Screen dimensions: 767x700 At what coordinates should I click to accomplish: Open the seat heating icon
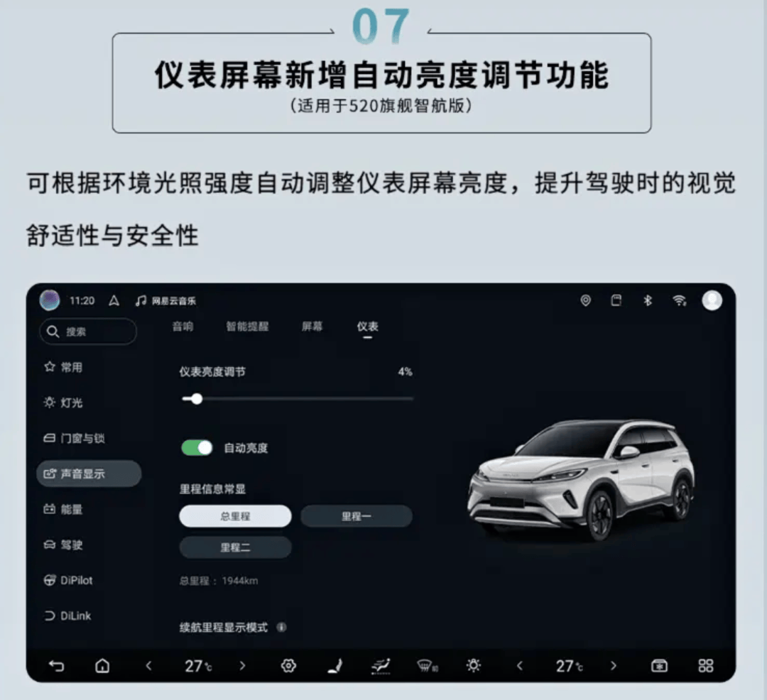[x=335, y=666]
